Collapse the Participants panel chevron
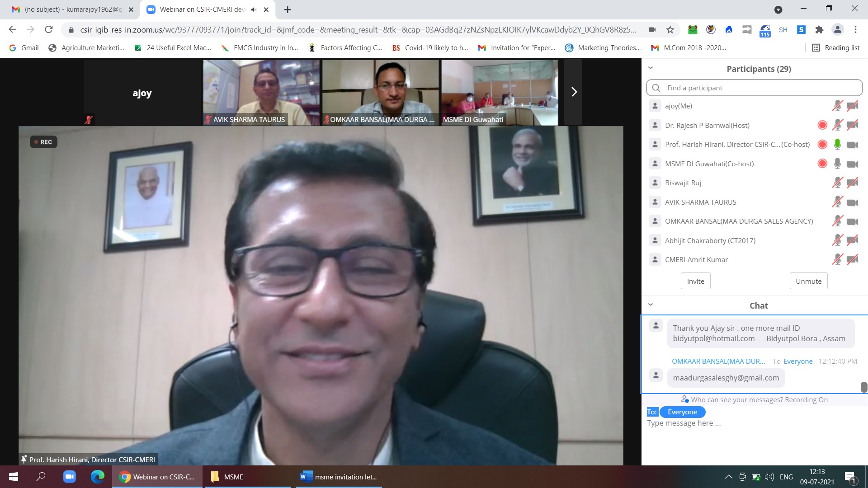868x488 pixels. pyautogui.click(x=651, y=68)
